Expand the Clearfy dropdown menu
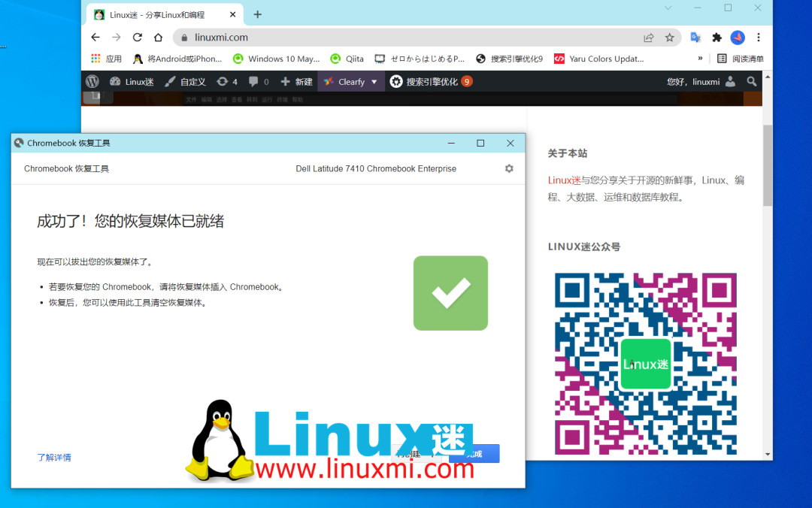This screenshot has width=812, height=508. click(x=350, y=81)
